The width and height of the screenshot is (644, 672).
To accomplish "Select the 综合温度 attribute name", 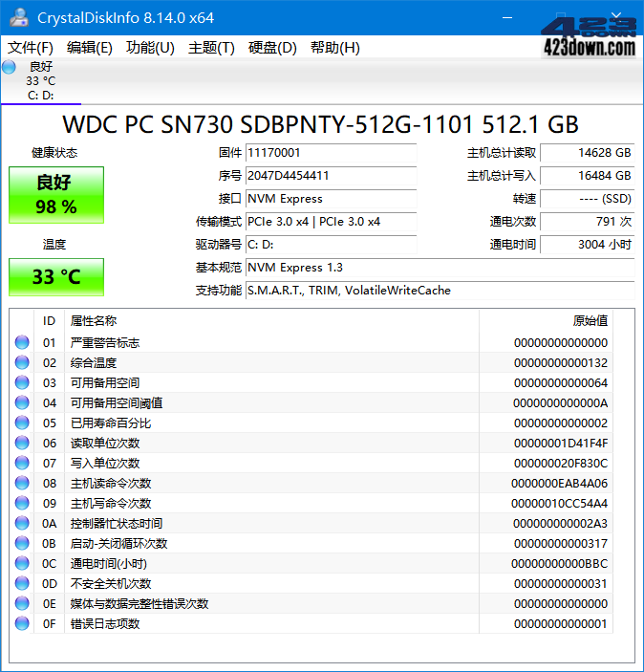I will point(94,363).
